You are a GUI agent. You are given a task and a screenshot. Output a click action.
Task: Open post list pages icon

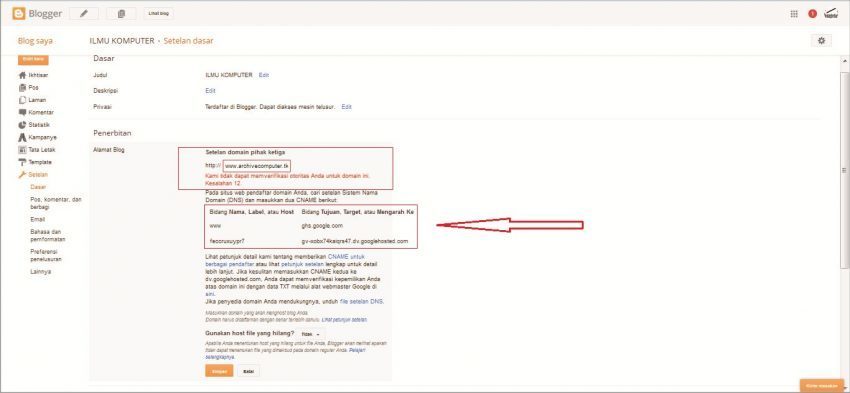pos(121,14)
